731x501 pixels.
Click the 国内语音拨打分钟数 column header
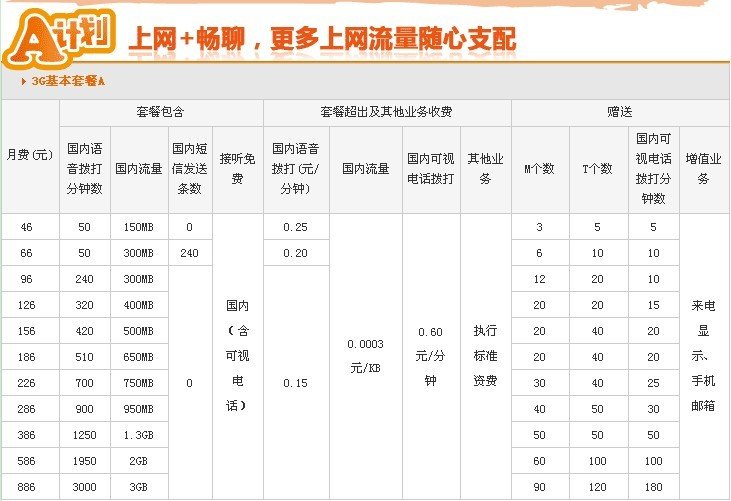[x=85, y=169]
